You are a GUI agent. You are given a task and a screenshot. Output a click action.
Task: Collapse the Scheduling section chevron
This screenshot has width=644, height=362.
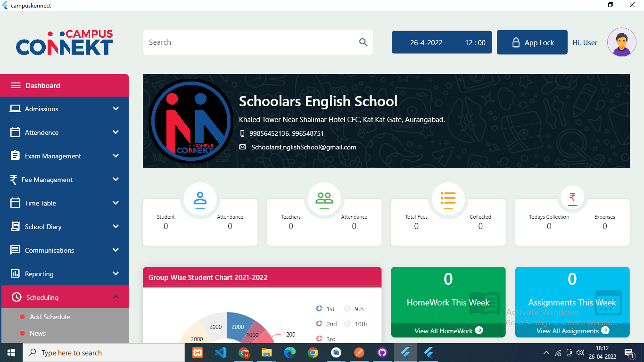click(116, 297)
